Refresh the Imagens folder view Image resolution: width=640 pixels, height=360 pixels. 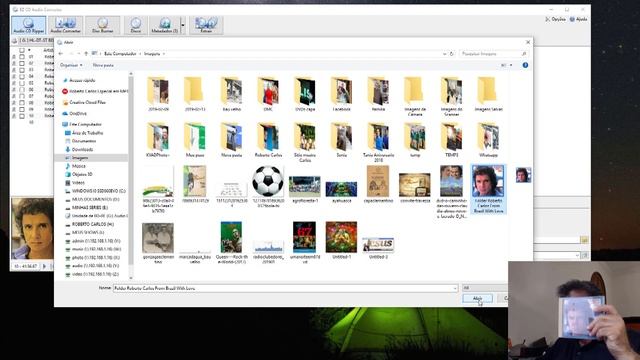click(x=451, y=53)
